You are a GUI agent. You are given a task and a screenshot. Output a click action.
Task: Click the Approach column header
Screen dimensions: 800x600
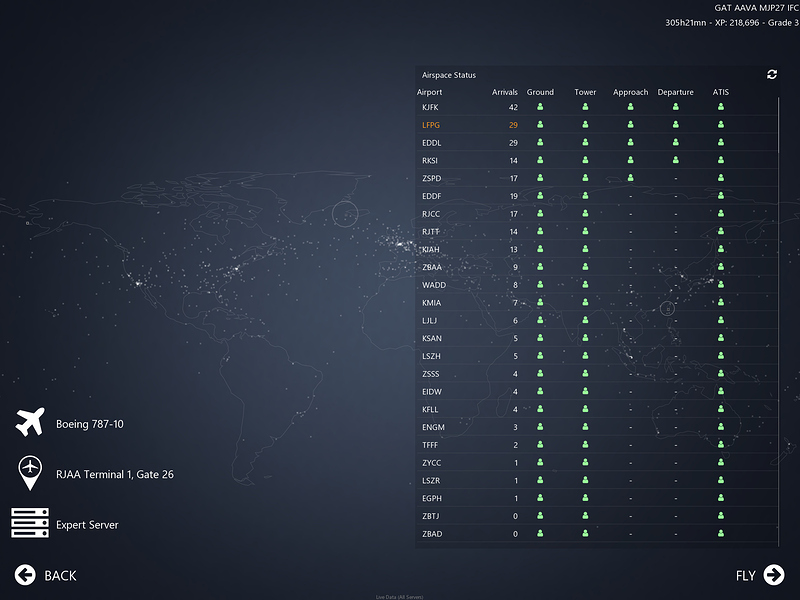tap(631, 92)
